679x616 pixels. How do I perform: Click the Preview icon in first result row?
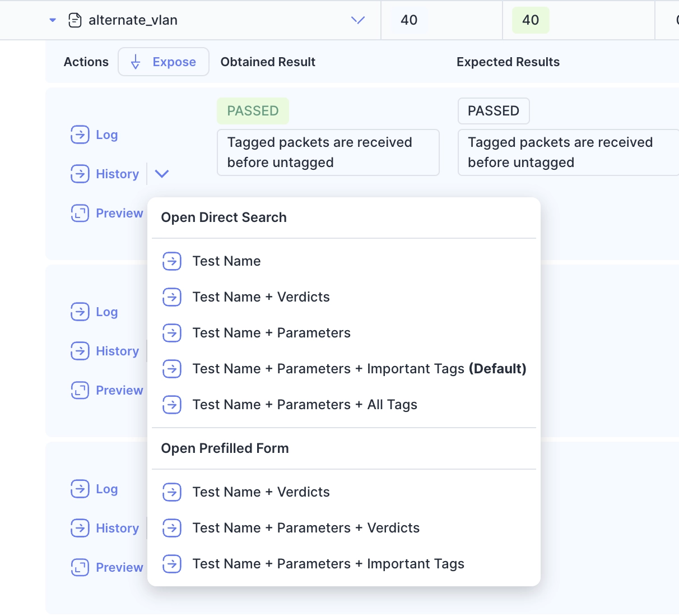coord(80,213)
